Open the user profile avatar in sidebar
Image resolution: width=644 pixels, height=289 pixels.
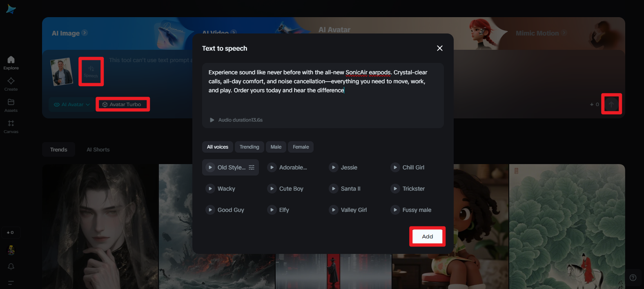(11, 250)
